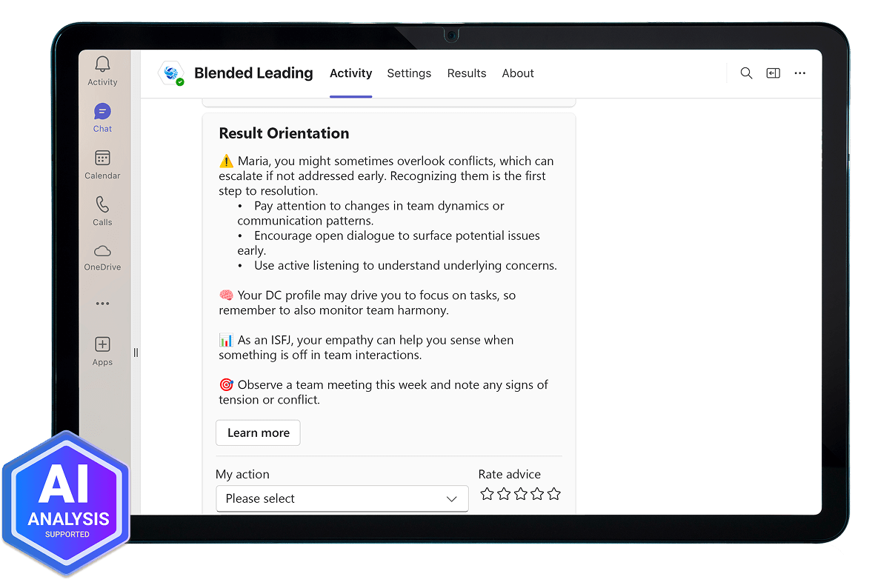Viewport: 875px width, 588px height.
Task: Open the "Please select" My action dropdown
Action: pyautogui.click(x=342, y=498)
